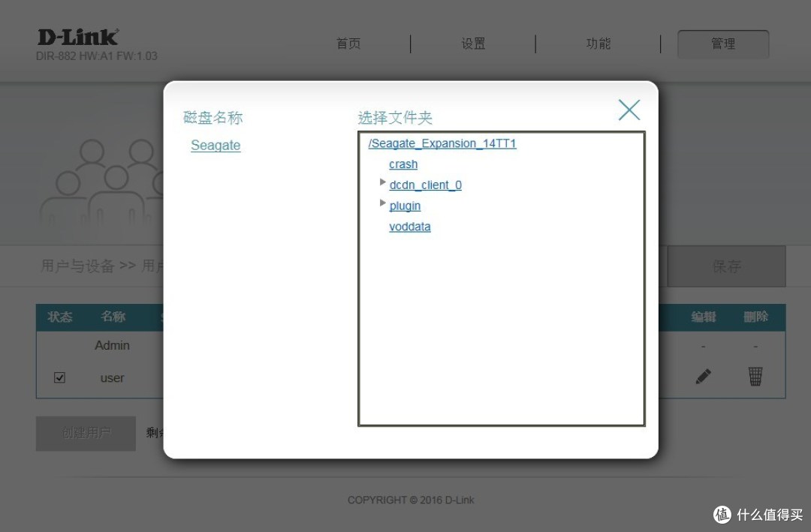Viewport: 811px width, 532px height.
Task: Click the DIR-882 HW:A1 FW:1.03 text
Action: point(97,56)
